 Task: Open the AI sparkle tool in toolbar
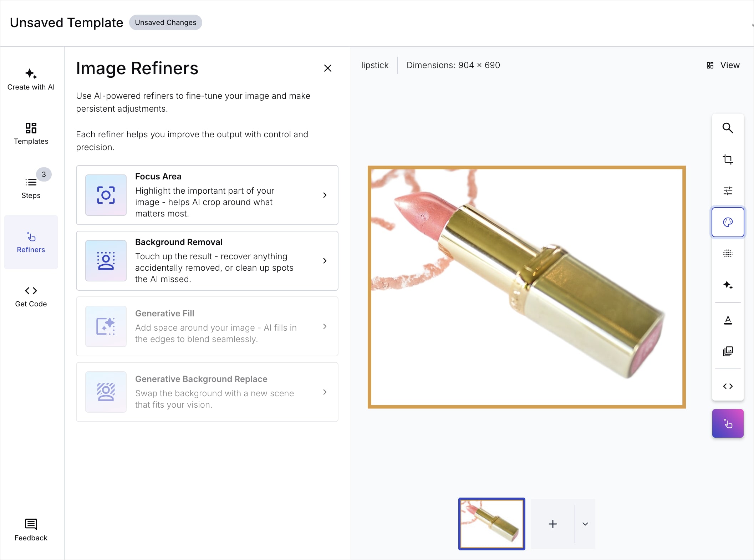point(728,285)
